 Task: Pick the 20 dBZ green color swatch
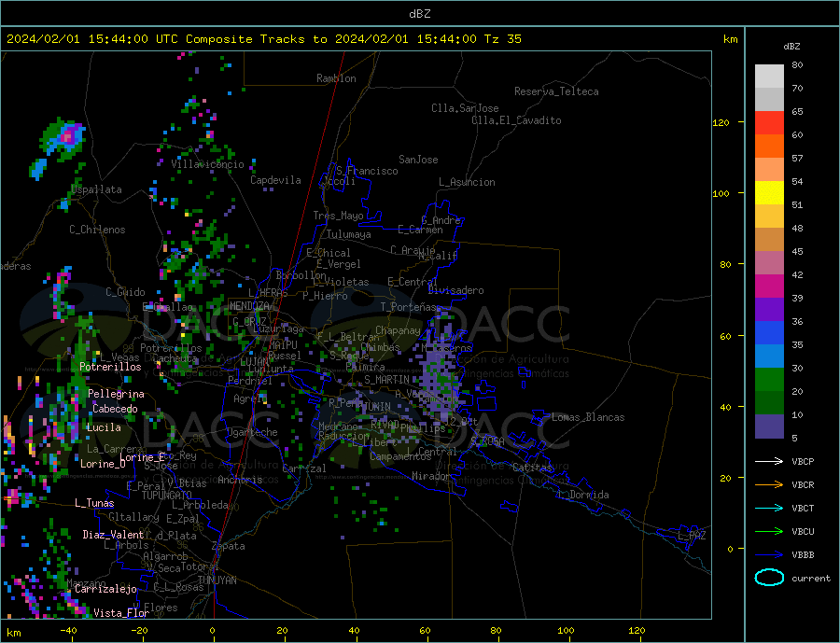click(x=769, y=403)
